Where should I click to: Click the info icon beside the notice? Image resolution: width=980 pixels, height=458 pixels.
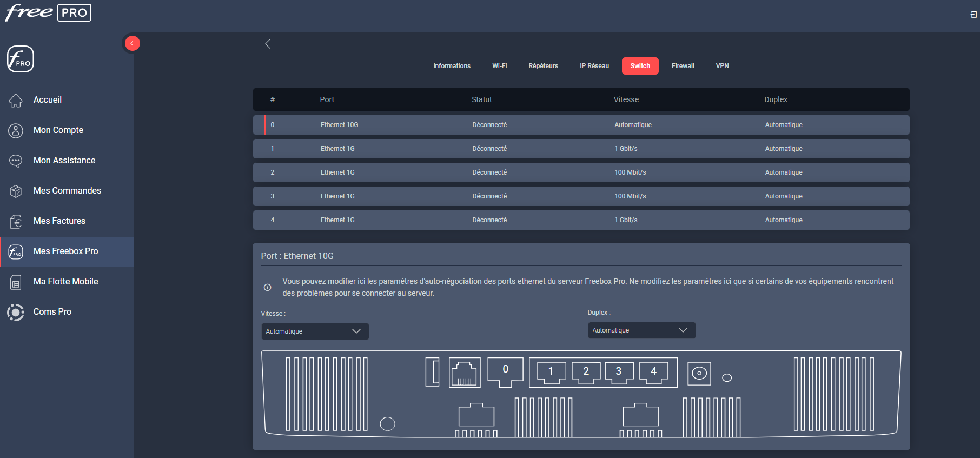[x=267, y=287]
